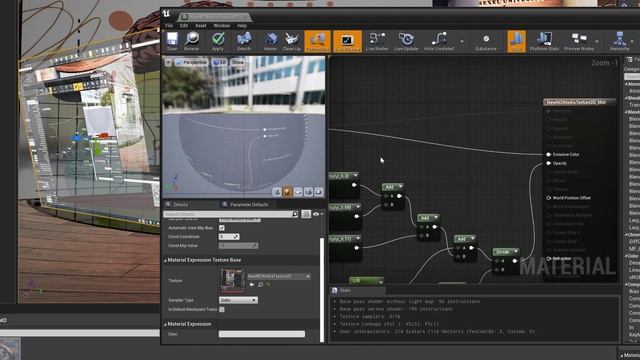
Task: Click the World Position Offset pin
Action: [x=549, y=198]
